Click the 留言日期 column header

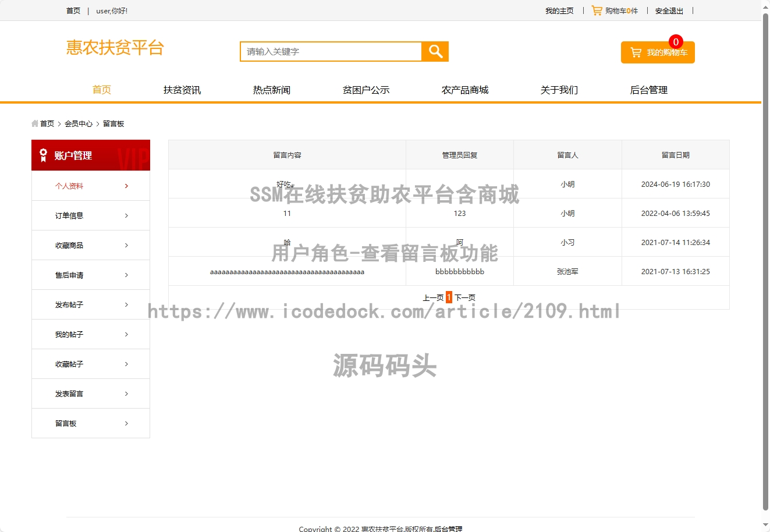[676, 155]
